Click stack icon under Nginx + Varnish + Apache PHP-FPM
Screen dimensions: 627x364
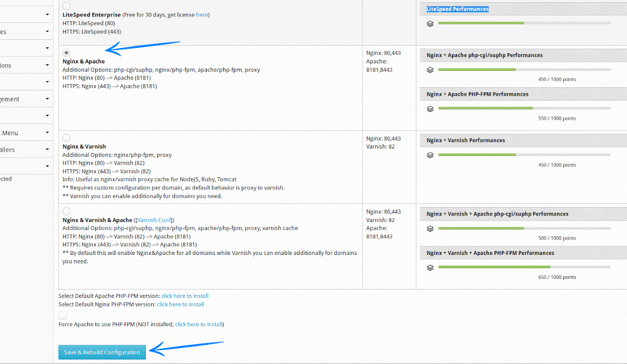(x=430, y=268)
